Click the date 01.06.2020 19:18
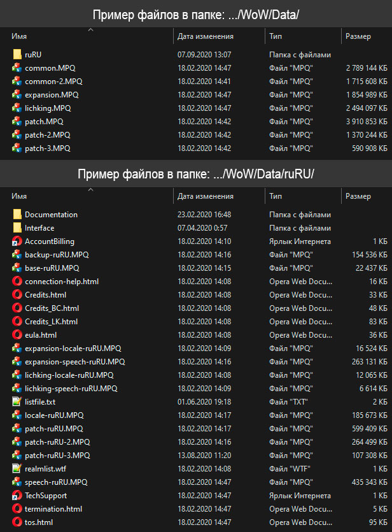This screenshot has height=532, width=392. [x=204, y=402]
